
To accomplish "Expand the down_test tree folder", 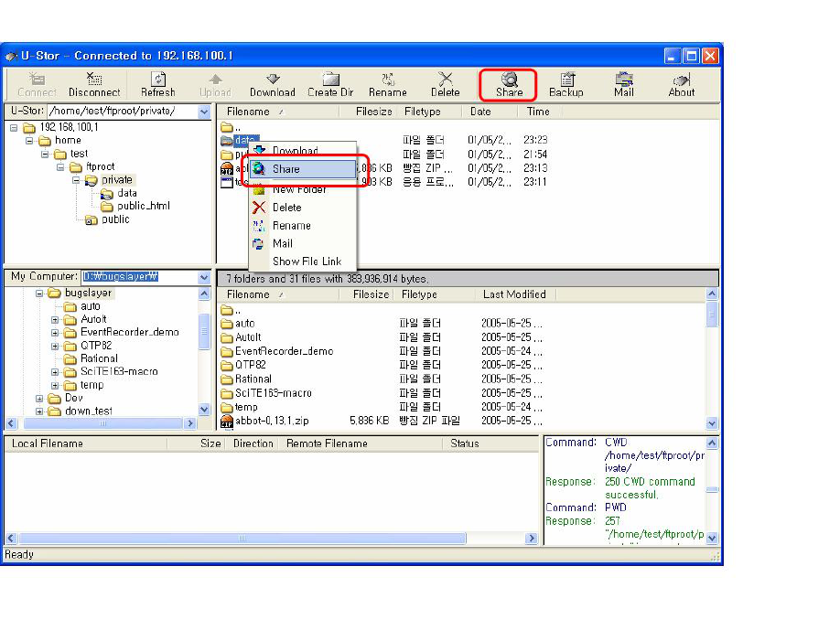I will click(39, 411).
